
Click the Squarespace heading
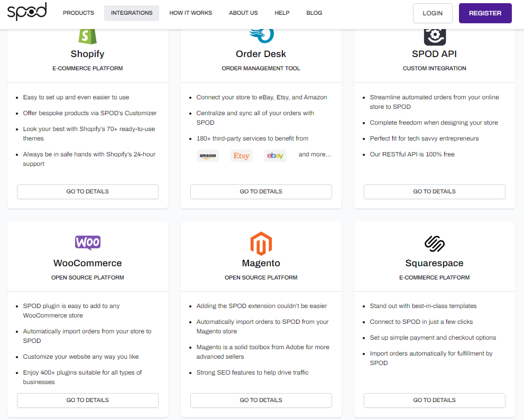tap(435, 264)
